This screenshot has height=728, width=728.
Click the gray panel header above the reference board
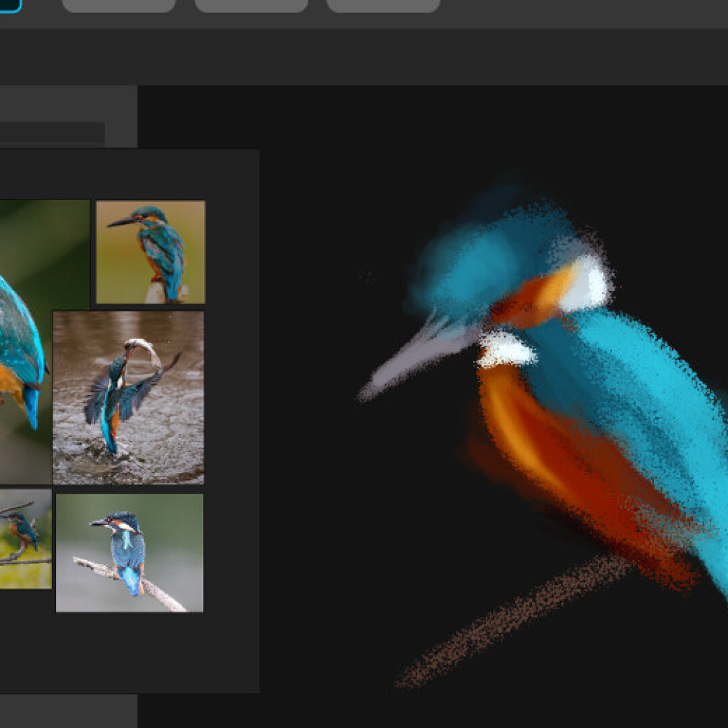(67, 104)
